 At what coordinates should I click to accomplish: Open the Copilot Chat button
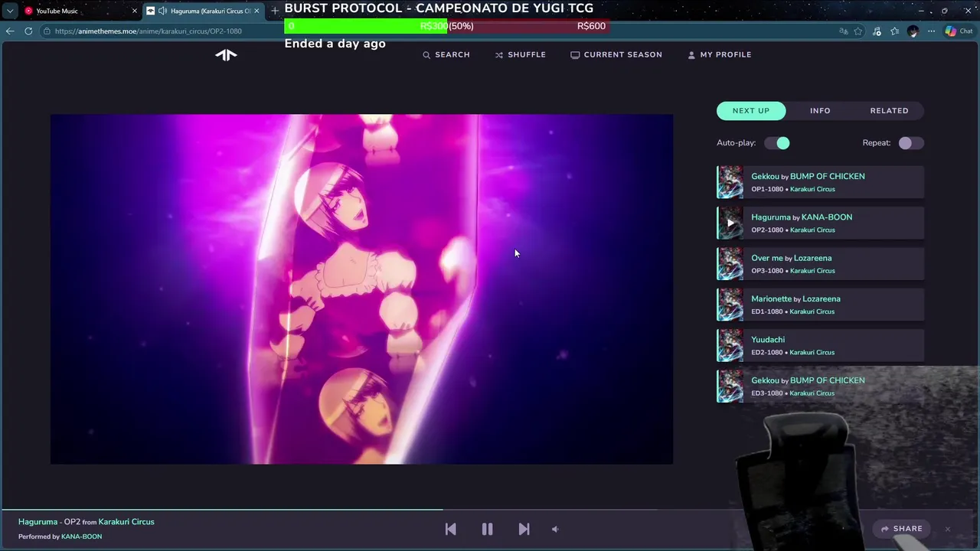[x=959, y=31]
